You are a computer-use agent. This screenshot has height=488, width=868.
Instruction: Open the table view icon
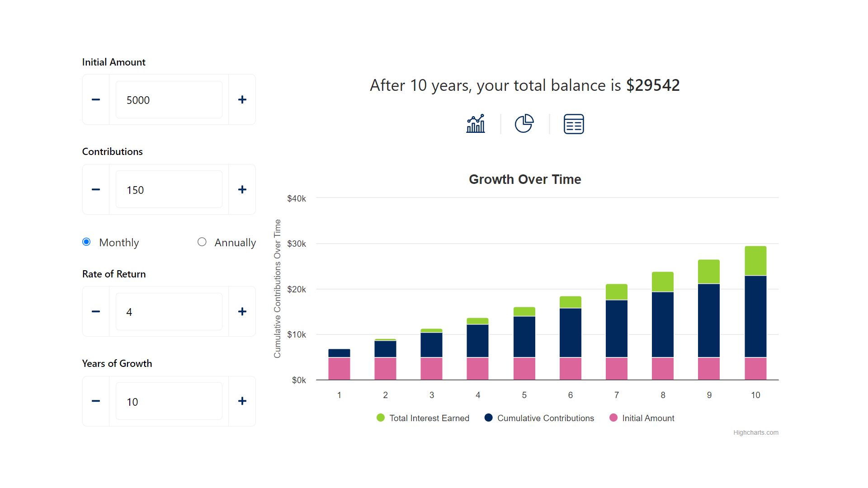[x=573, y=123]
